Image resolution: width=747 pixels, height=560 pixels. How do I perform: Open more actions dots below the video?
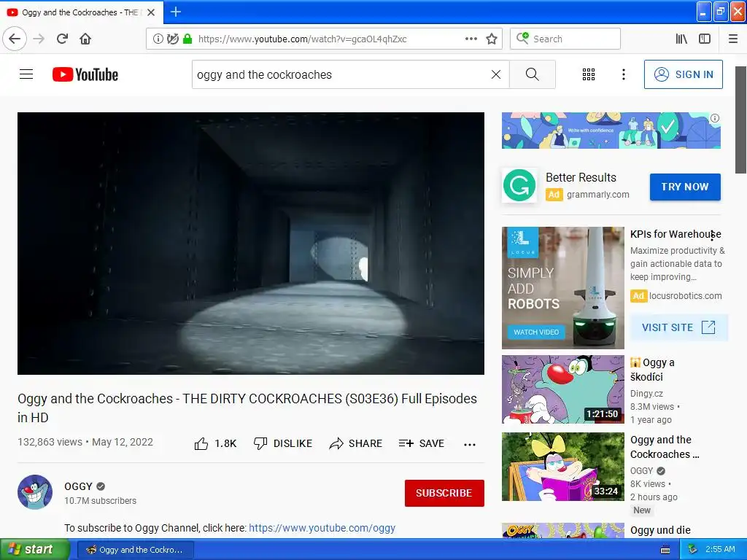(x=470, y=444)
